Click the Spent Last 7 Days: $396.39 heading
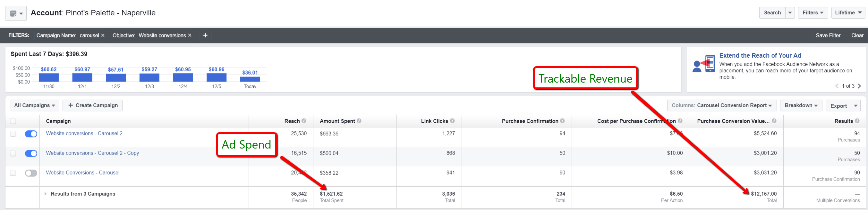The width and height of the screenshot is (868, 210). click(49, 54)
